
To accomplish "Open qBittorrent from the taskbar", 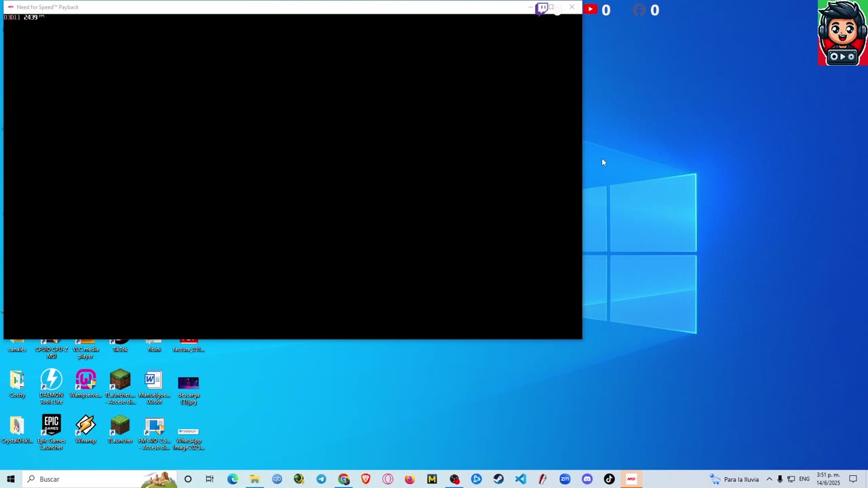I will pyautogui.click(x=277, y=479).
